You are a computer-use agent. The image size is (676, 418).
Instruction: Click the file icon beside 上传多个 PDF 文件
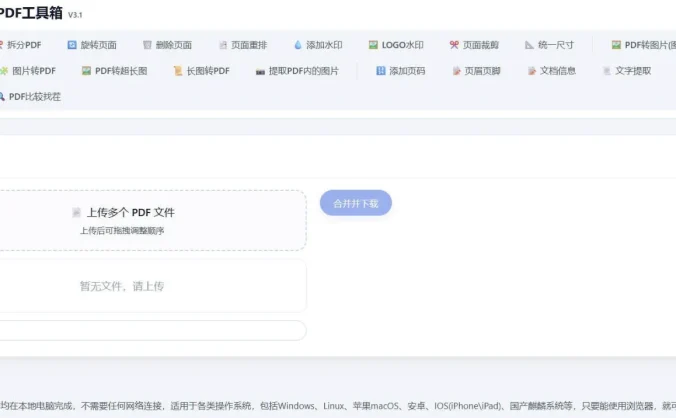tap(76, 212)
